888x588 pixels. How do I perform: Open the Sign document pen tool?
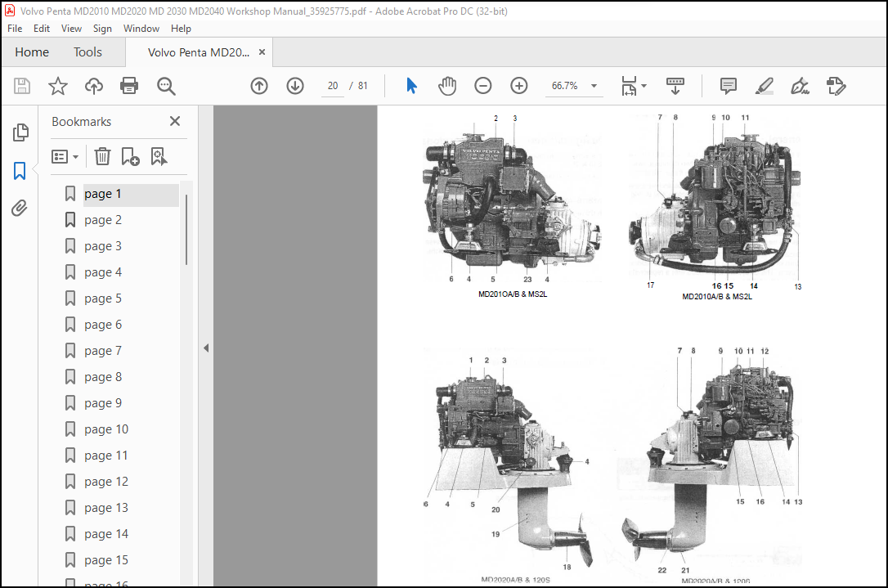tap(800, 86)
